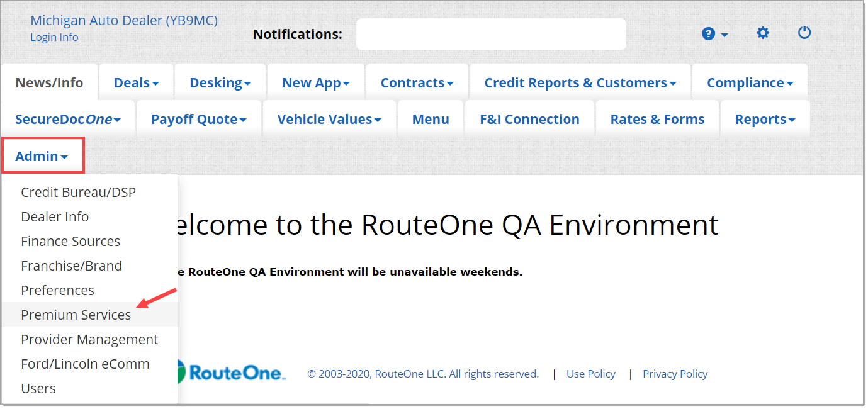The width and height of the screenshot is (868, 409).
Task: Open Provider Management menu entry
Action: [89, 339]
